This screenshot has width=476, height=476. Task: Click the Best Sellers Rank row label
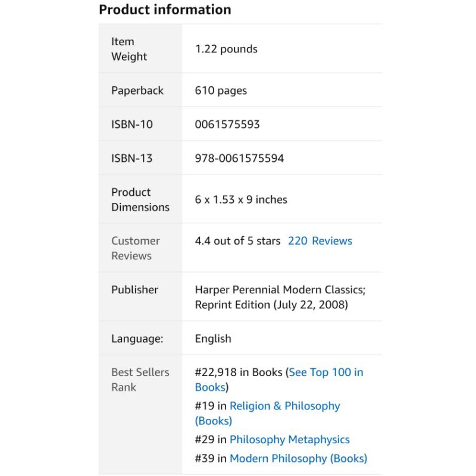(x=140, y=380)
